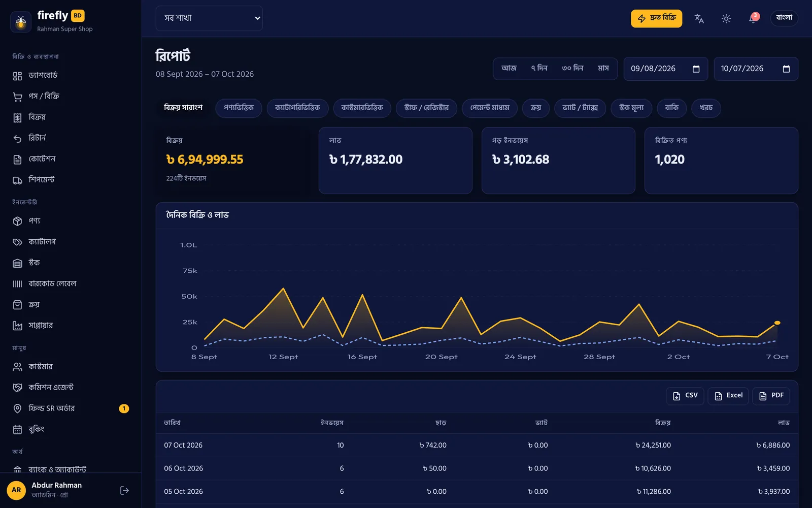
Task: Open calendar picker for 09/08/2026 date
Action: (x=696, y=69)
